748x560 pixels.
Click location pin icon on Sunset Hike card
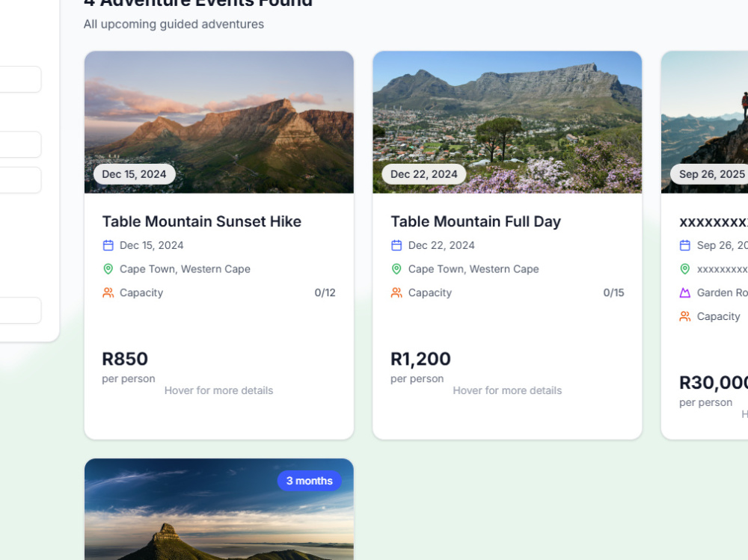point(108,269)
